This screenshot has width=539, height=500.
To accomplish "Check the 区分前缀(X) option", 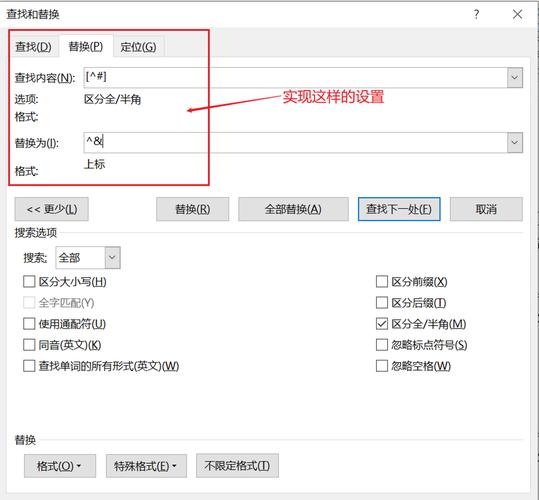I will tap(382, 282).
